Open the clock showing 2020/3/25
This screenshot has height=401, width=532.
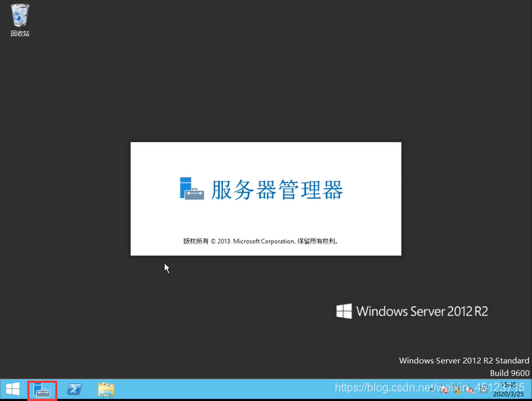click(509, 390)
